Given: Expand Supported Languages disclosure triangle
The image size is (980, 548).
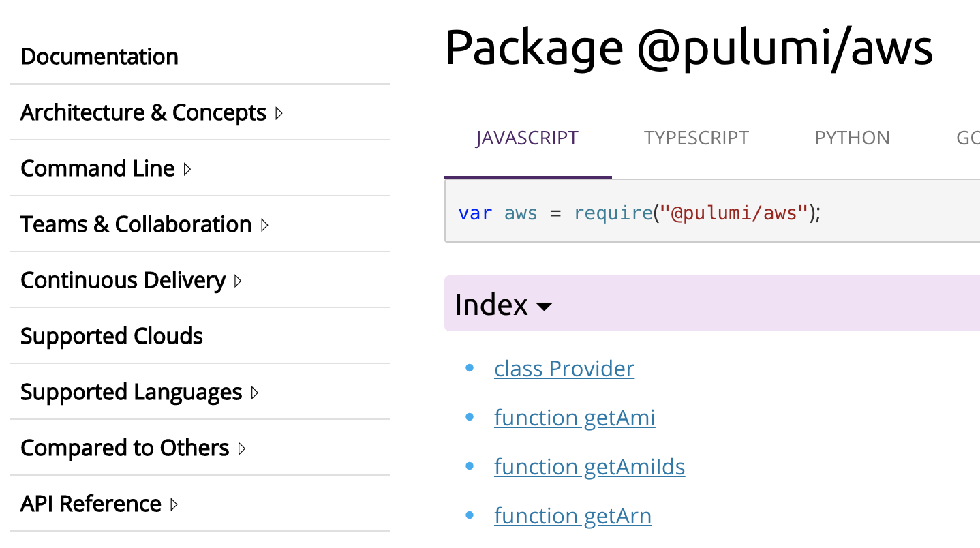Looking at the screenshot, I should pyautogui.click(x=255, y=393).
